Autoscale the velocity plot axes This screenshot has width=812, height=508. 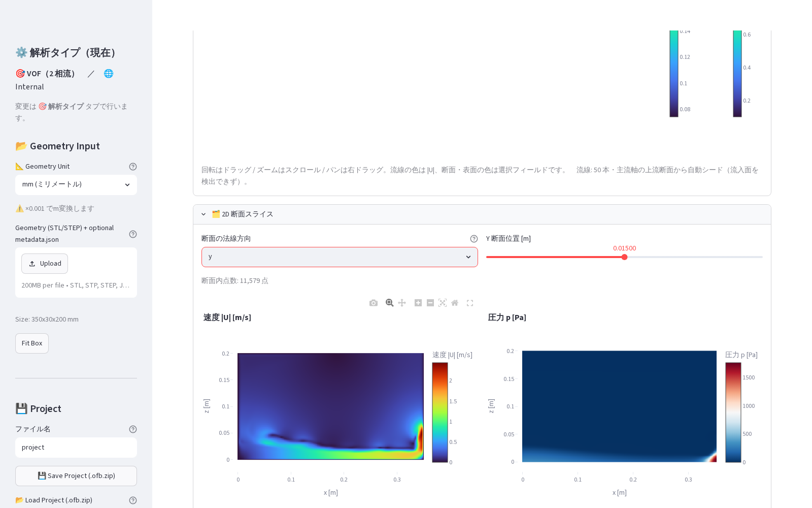click(443, 303)
